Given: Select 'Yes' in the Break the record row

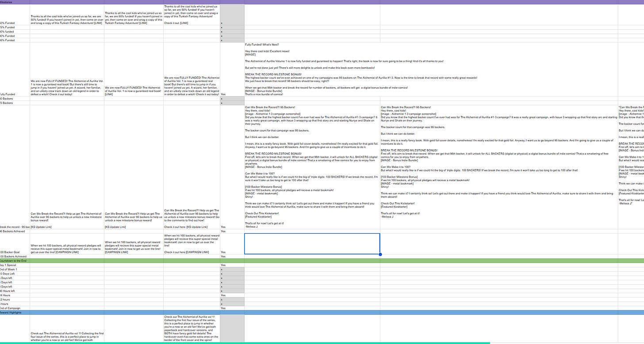Looking at the screenshot, I should [x=223, y=227].
